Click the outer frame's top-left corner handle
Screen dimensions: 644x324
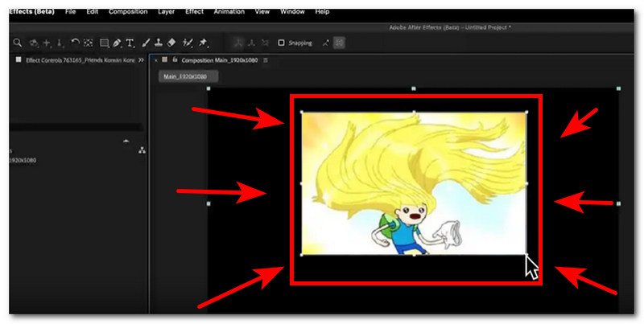point(208,88)
